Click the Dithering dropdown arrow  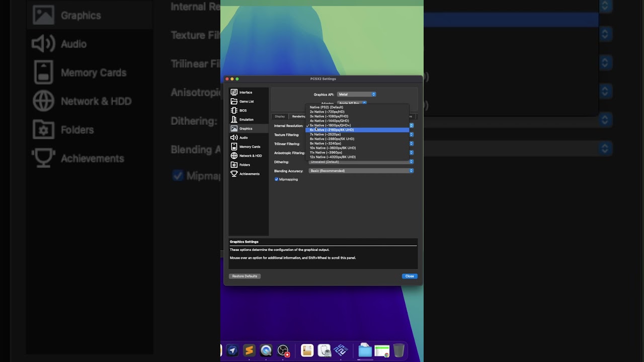coord(412,162)
